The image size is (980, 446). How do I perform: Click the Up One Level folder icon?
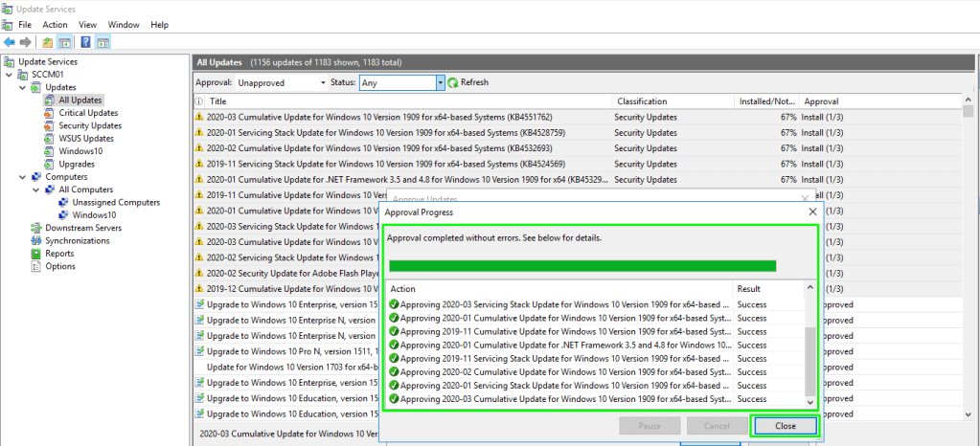point(48,42)
